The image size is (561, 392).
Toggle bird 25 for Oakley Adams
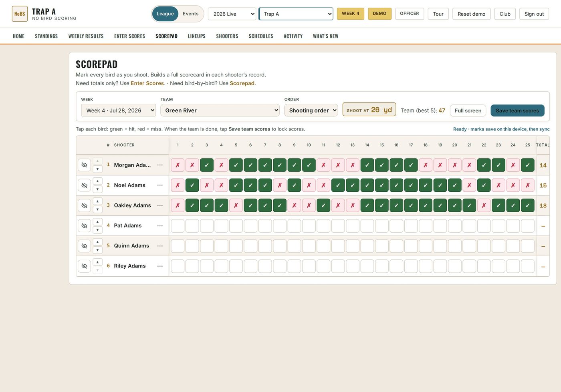528,205
